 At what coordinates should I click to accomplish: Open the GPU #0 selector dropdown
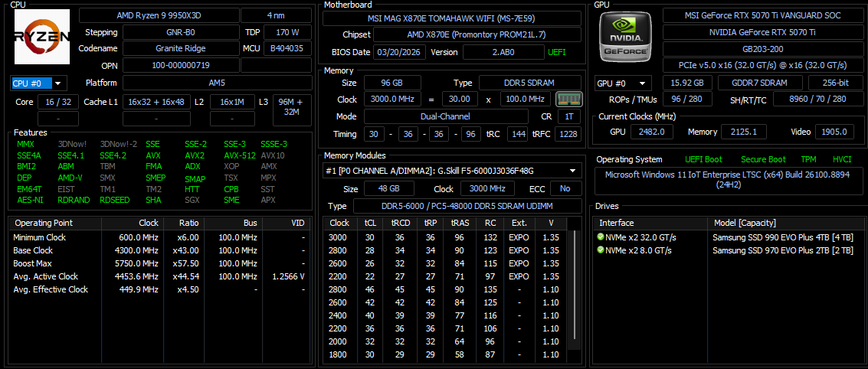(624, 83)
